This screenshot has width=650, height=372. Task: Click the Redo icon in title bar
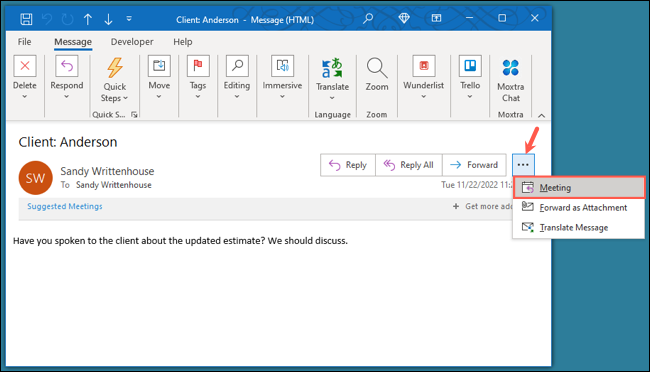point(67,19)
